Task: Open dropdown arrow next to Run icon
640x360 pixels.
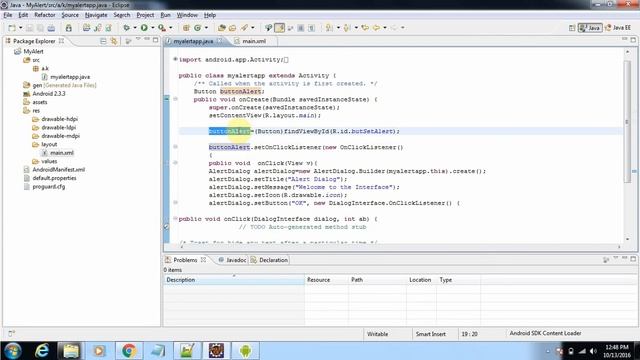Action: click(x=153, y=28)
